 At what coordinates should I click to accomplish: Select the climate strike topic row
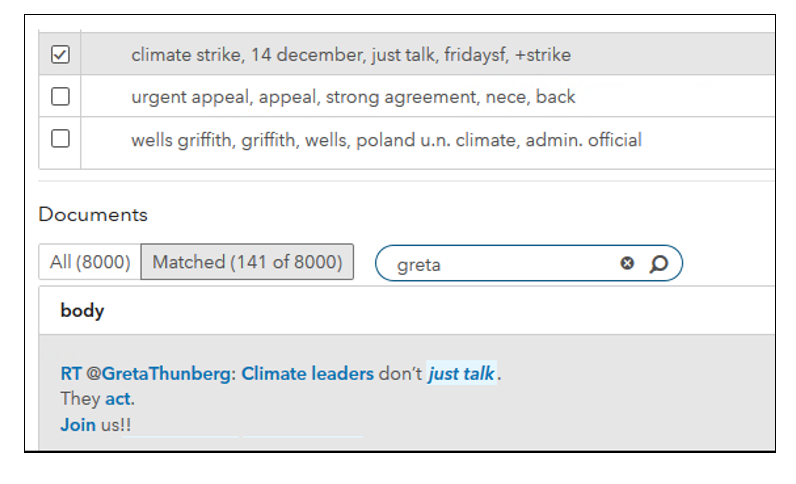(350, 55)
